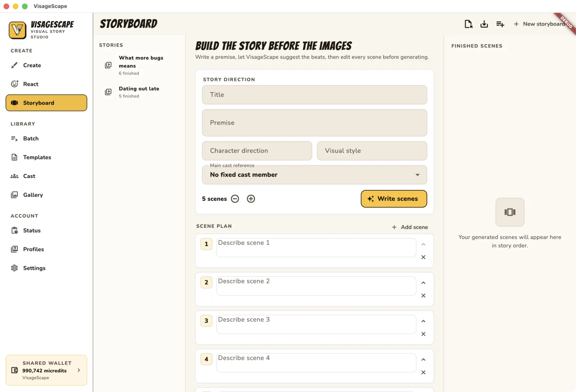Open the Shared Wallet card
The width and height of the screenshot is (576, 392).
[46, 370]
